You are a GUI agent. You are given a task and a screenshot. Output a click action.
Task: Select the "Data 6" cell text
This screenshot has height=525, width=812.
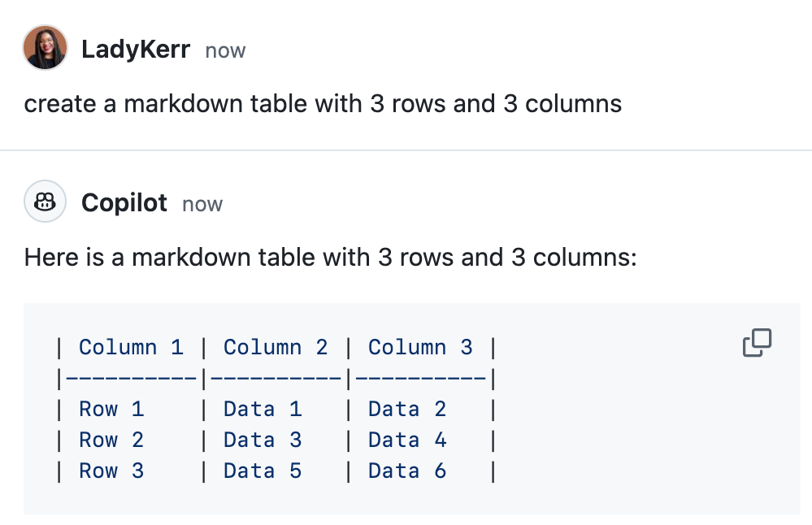(407, 471)
